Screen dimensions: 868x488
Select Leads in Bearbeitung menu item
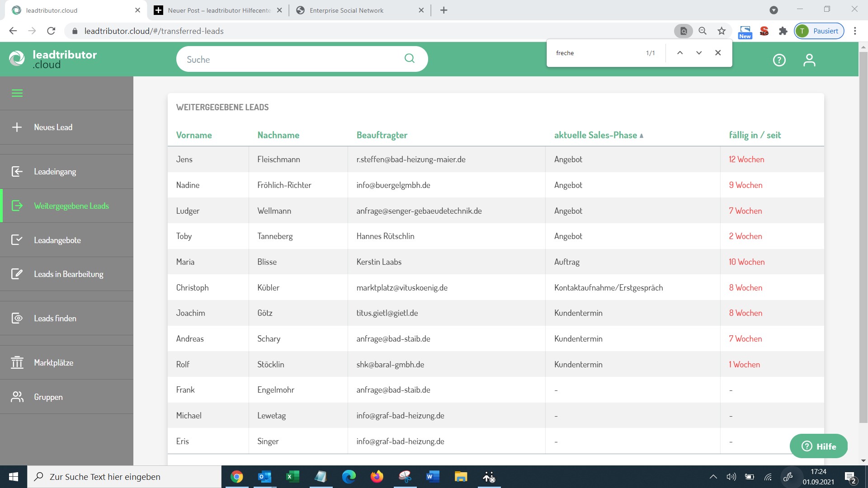(x=69, y=274)
